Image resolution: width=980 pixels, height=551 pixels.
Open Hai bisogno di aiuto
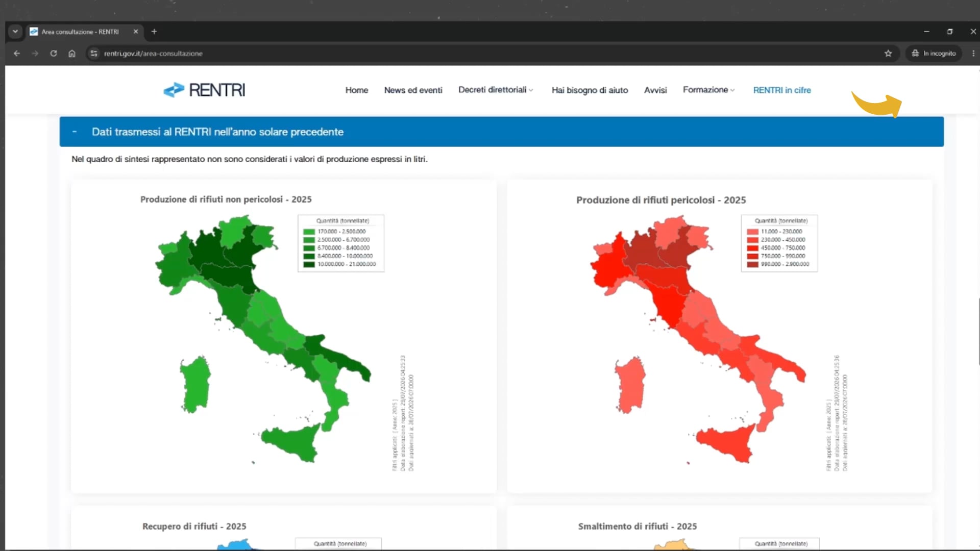pyautogui.click(x=590, y=90)
